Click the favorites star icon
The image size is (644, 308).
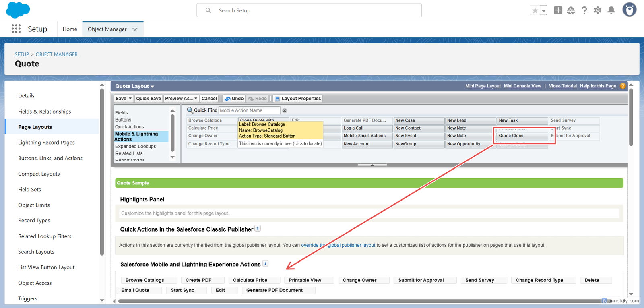coord(535,10)
